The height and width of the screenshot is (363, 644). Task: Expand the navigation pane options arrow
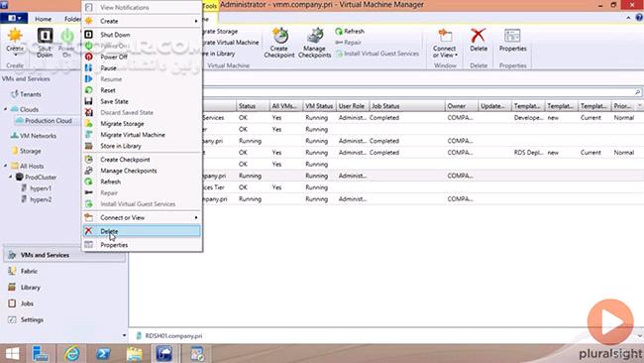click(124, 335)
